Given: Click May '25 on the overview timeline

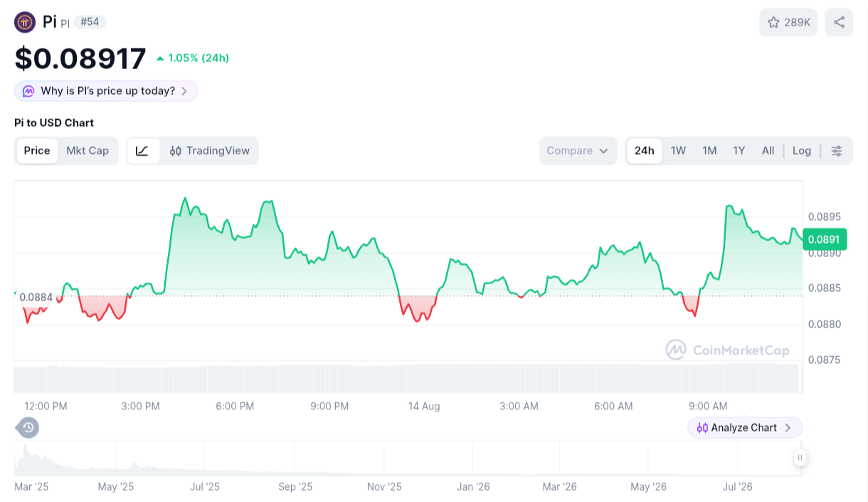Looking at the screenshot, I should point(116,487).
